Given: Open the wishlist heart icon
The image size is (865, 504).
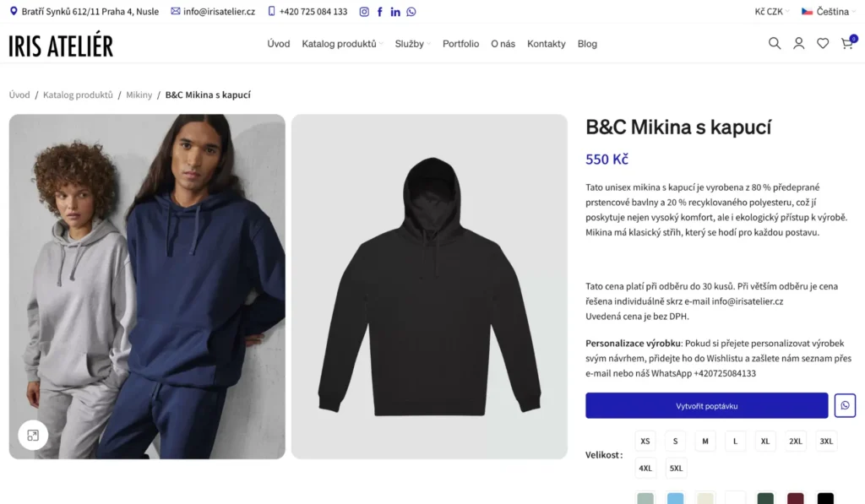Looking at the screenshot, I should coord(823,43).
